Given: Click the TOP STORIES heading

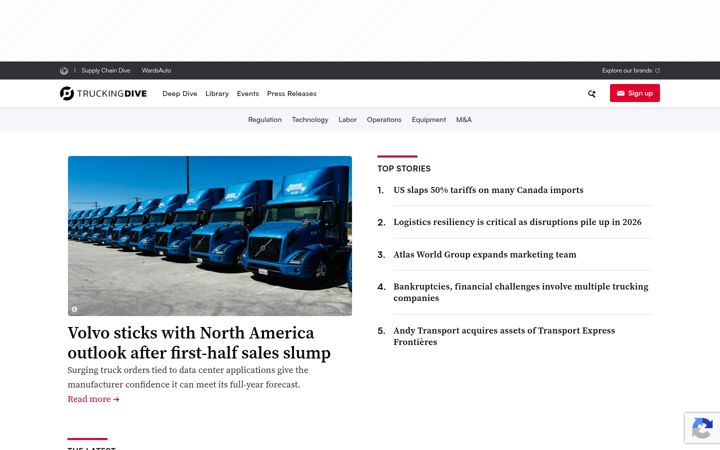Looking at the screenshot, I should [x=404, y=169].
